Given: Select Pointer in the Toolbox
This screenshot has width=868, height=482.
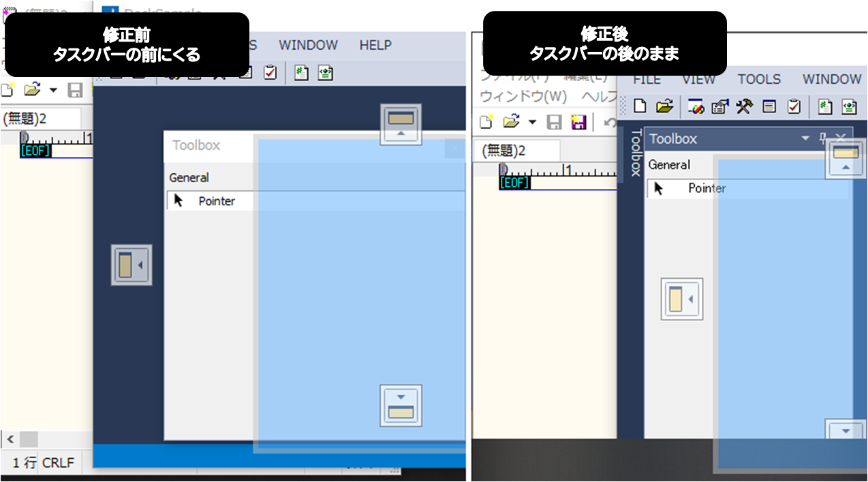Looking at the screenshot, I should 707,189.
